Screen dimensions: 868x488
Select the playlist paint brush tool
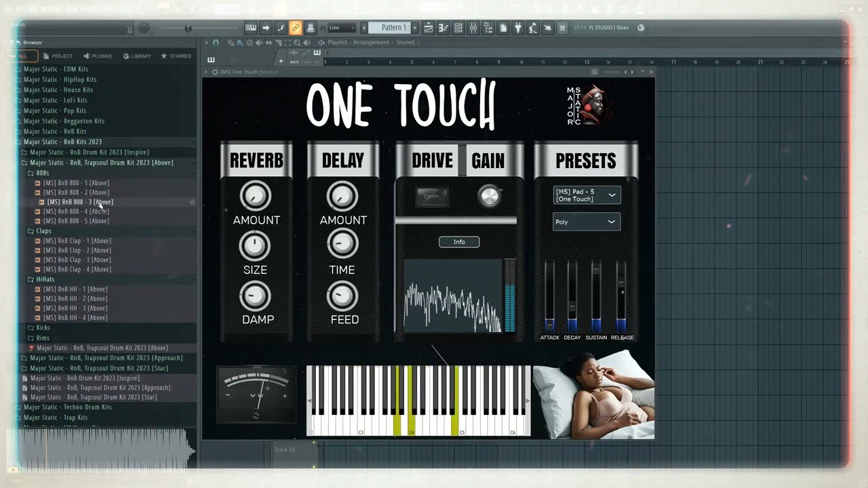coord(240,42)
